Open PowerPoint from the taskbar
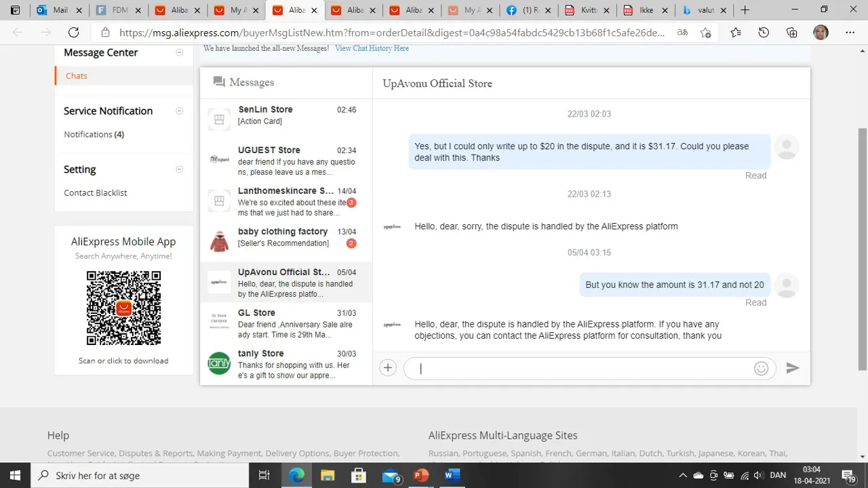The height and width of the screenshot is (488, 868). (421, 475)
